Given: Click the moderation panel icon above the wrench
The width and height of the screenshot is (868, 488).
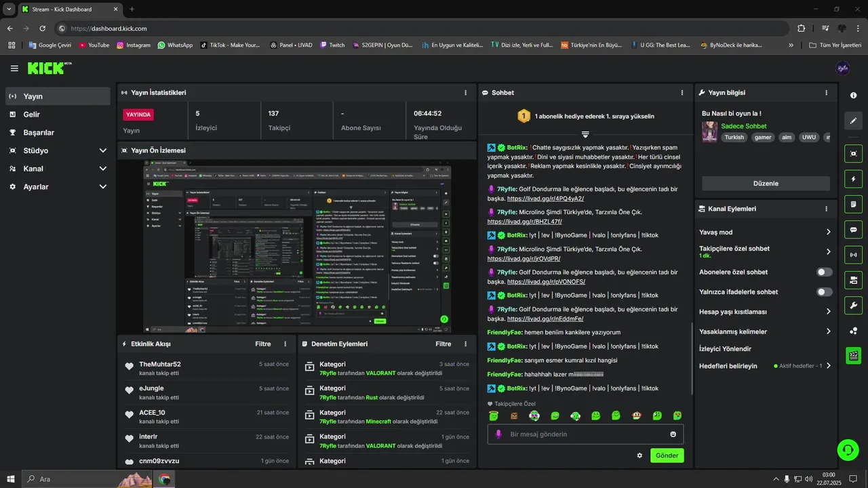Looking at the screenshot, I should coord(854,280).
